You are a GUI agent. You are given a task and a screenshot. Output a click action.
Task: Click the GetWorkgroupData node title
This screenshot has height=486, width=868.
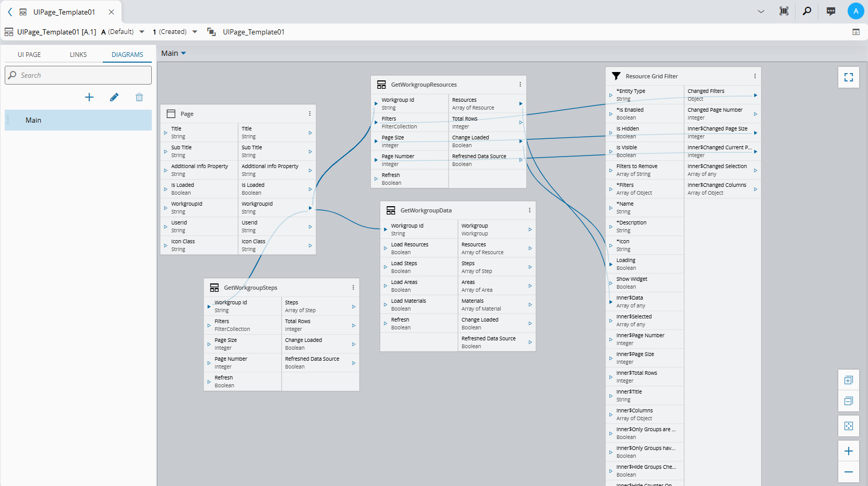tap(426, 210)
